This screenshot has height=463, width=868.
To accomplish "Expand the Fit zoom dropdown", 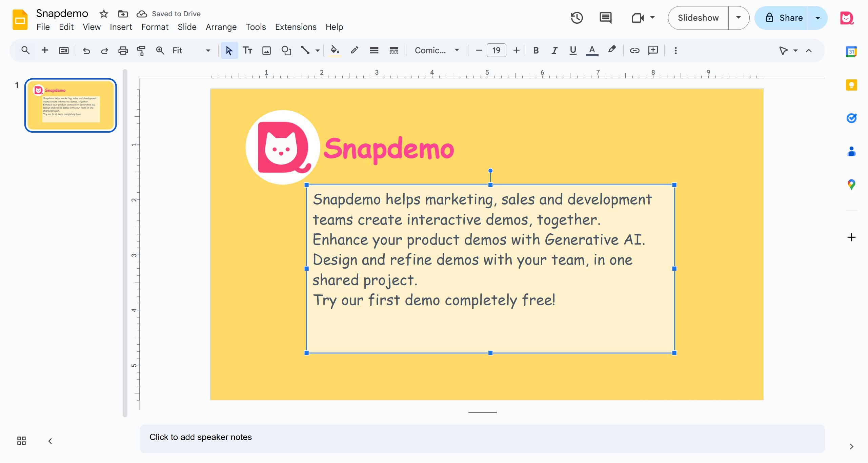I will coord(208,51).
